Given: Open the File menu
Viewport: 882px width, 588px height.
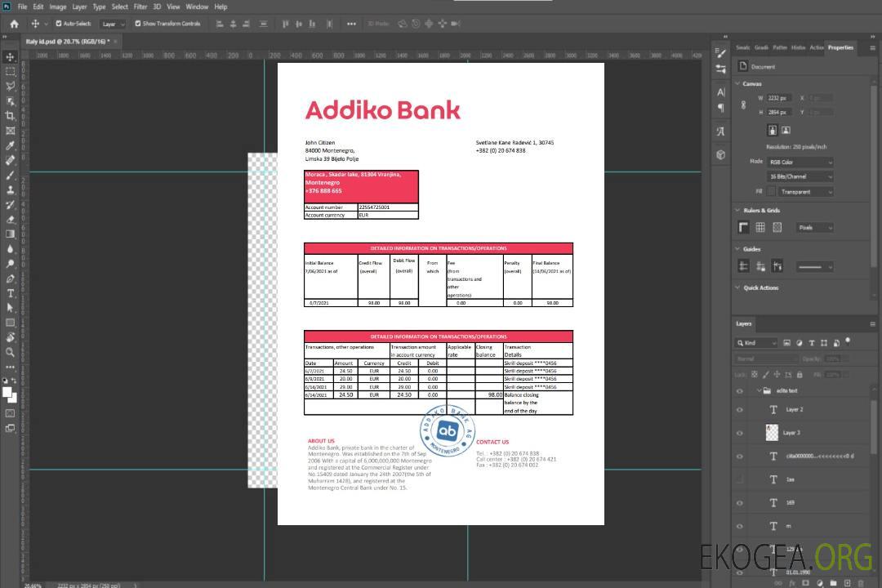Looking at the screenshot, I should click(23, 7).
